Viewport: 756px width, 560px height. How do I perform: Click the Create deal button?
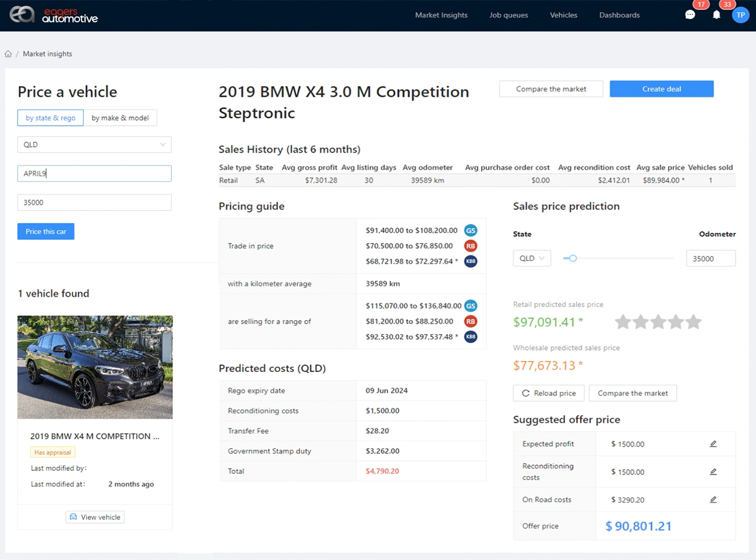pos(662,89)
